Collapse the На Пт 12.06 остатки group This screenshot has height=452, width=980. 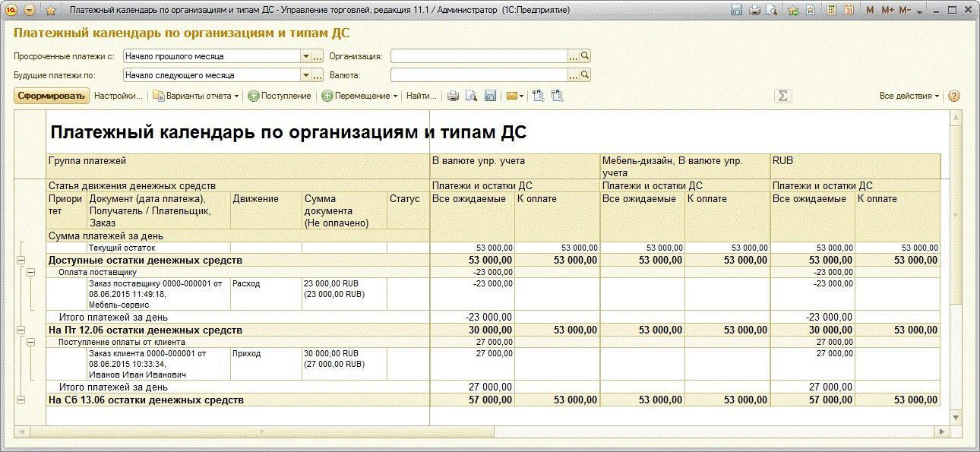[21, 330]
